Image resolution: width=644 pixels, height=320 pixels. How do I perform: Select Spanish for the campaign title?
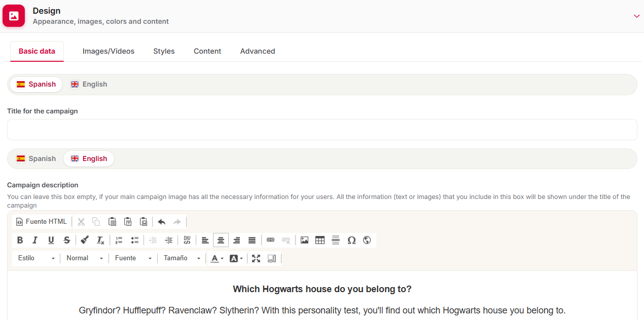click(36, 85)
